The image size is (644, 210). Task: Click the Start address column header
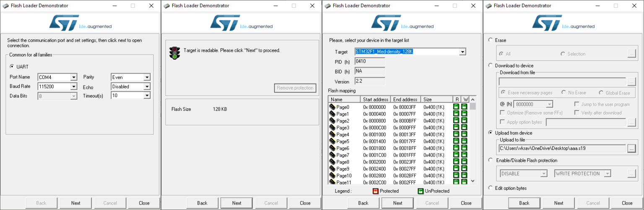point(375,100)
